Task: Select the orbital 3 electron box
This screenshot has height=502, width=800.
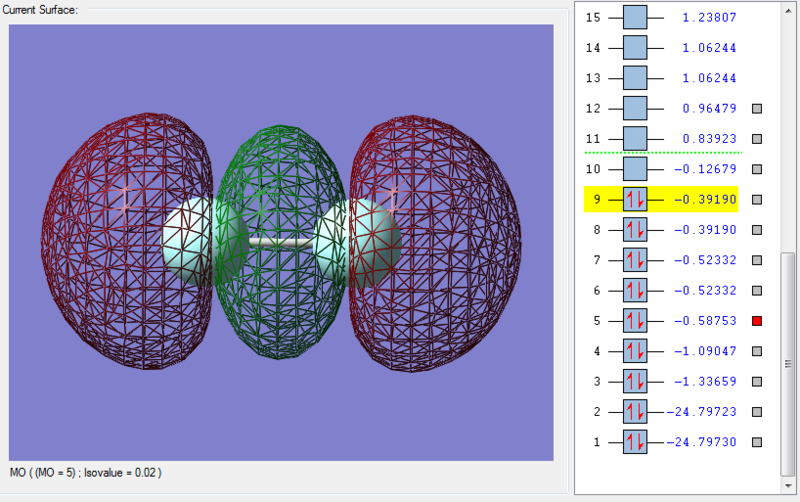Action: point(635,382)
